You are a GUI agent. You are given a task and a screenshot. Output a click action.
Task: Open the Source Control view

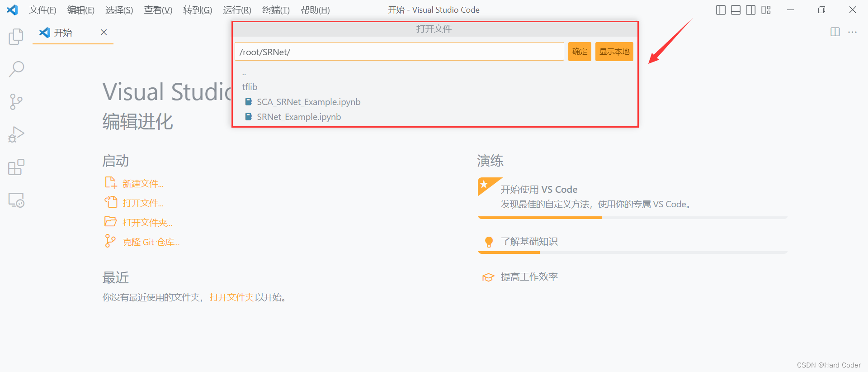[16, 102]
